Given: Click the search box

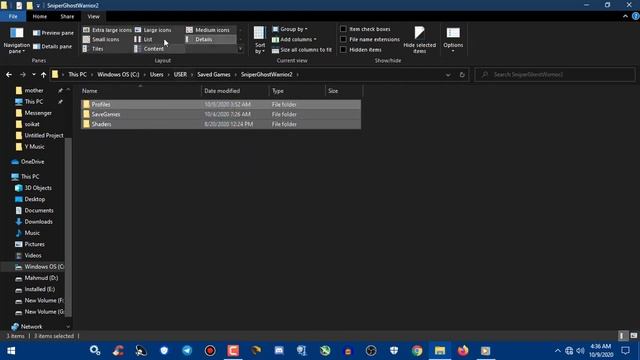Looking at the screenshot, I should (x=555, y=75).
